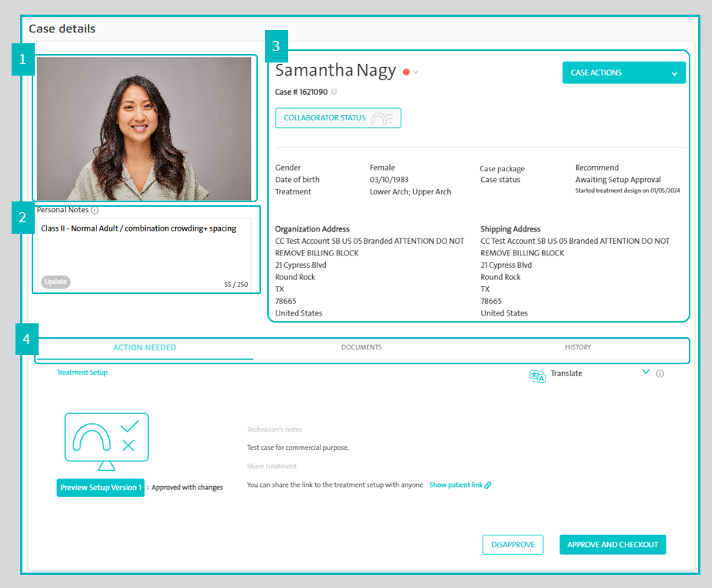Image resolution: width=712 pixels, height=588 pixels.
Task: Click APPROVE AND CHECKOUT
Action: (x=612, y=545)
